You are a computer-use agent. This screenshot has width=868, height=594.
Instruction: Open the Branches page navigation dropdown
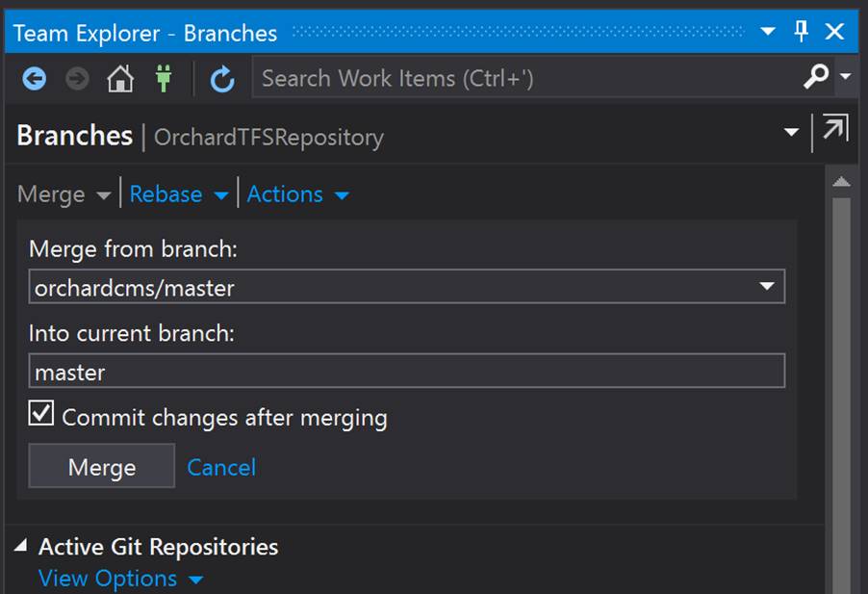point(792,132)
